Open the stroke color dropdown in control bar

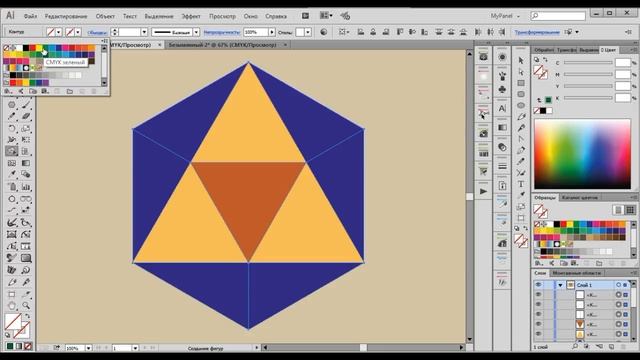[78, 32]
